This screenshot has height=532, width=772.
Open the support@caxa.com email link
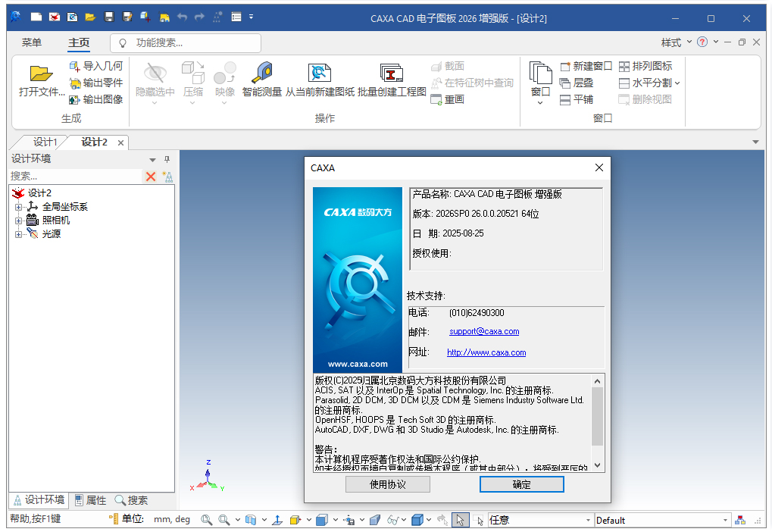(x=484, y=331)
